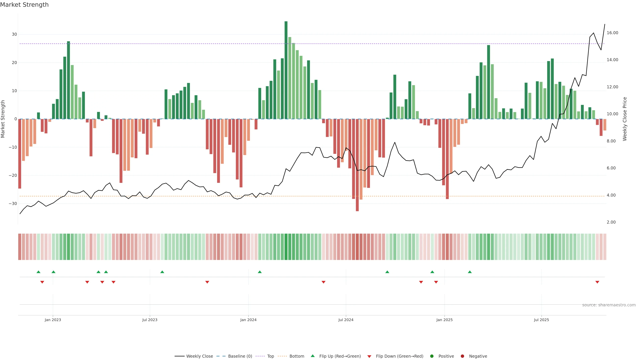Click the Flip Up green triangle legend icon
The height and width of the screenshot is (362, 644).
point(312,356)
